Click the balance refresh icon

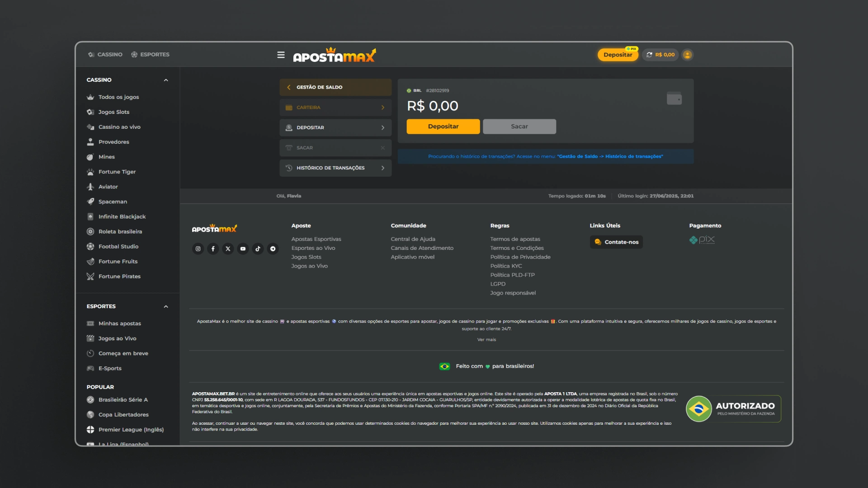(649, 55)
